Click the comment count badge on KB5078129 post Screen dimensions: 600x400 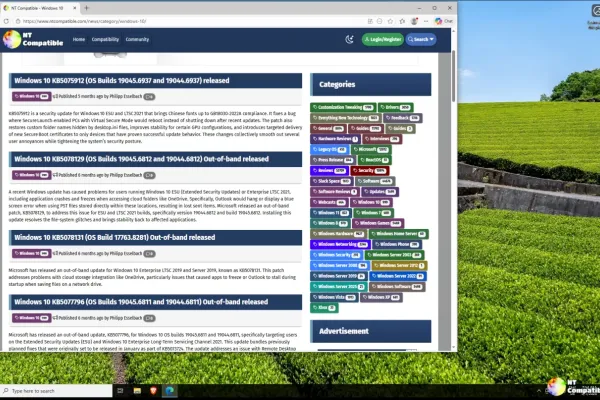149,175
